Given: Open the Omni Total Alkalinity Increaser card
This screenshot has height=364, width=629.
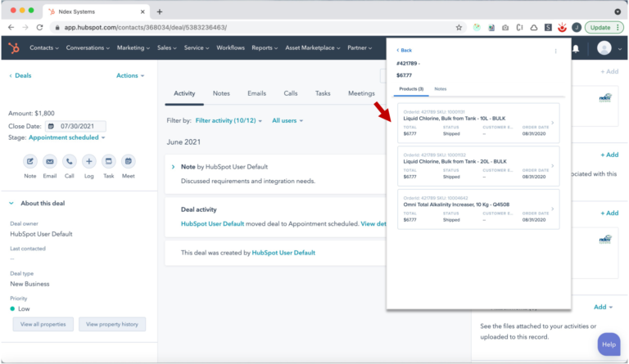Looking at the screenshot, I should pos(478,209).
